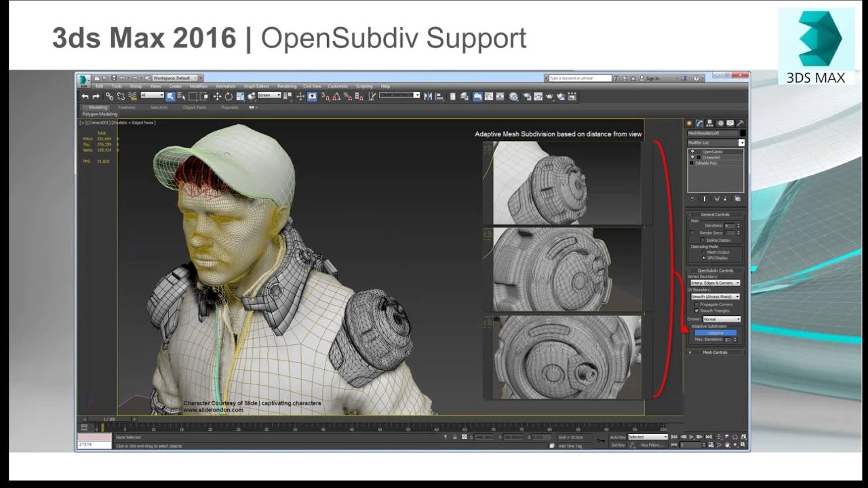This screenshot has width=868, height=488.
Task: Open the Modifier List dropdown
Action: pyautogui.click(x=716, y=142)
